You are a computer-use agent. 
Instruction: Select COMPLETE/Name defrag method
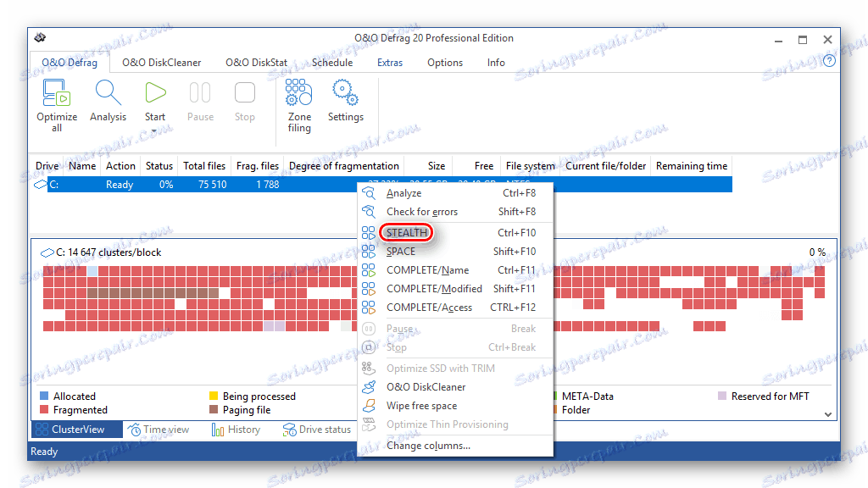point(455,270)
